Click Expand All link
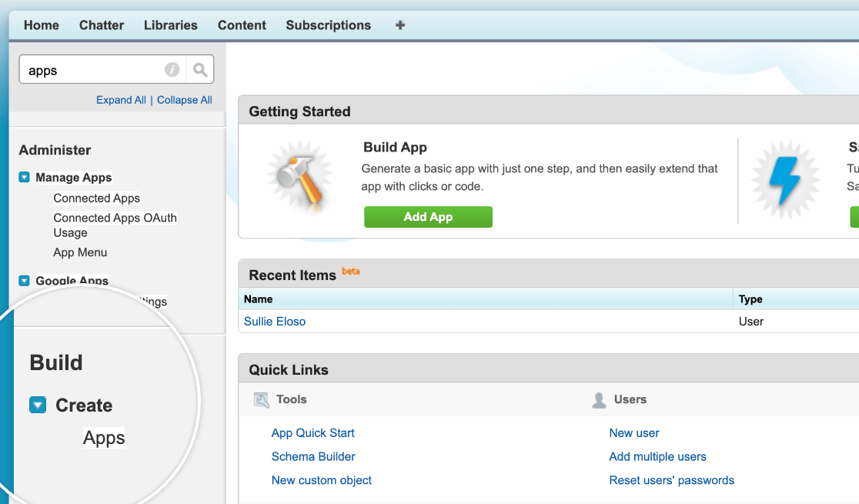859x504 pixels. pyautogui.click(x=121, y=100)
